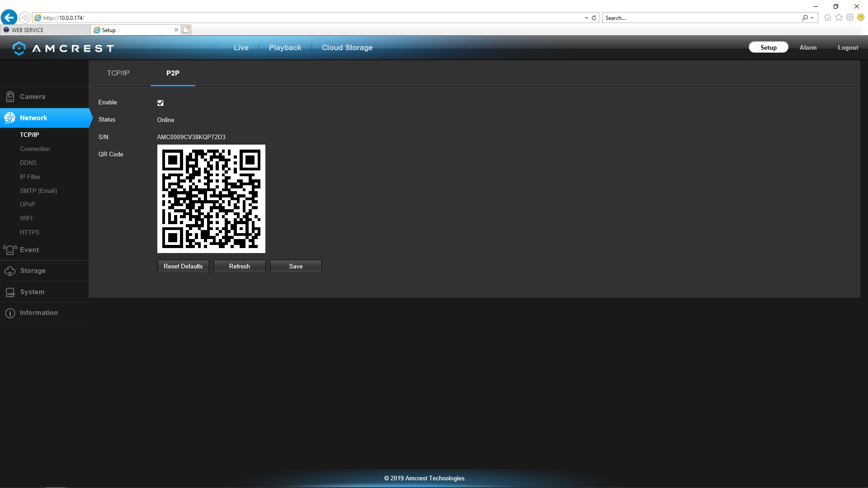
Task: Click the Save button
Action: 296,267
